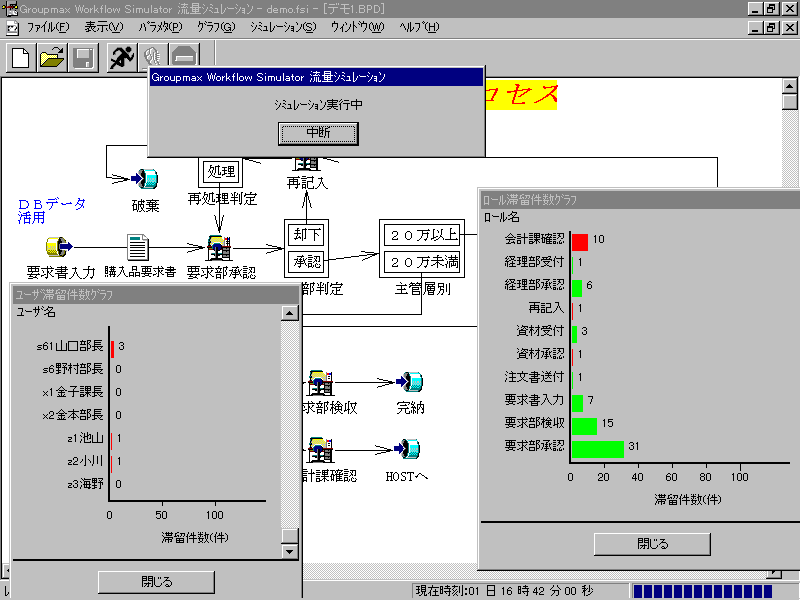Select the 要求書入力 start node icon
This screenshot has height=600, width=800.
pos(59,247)
